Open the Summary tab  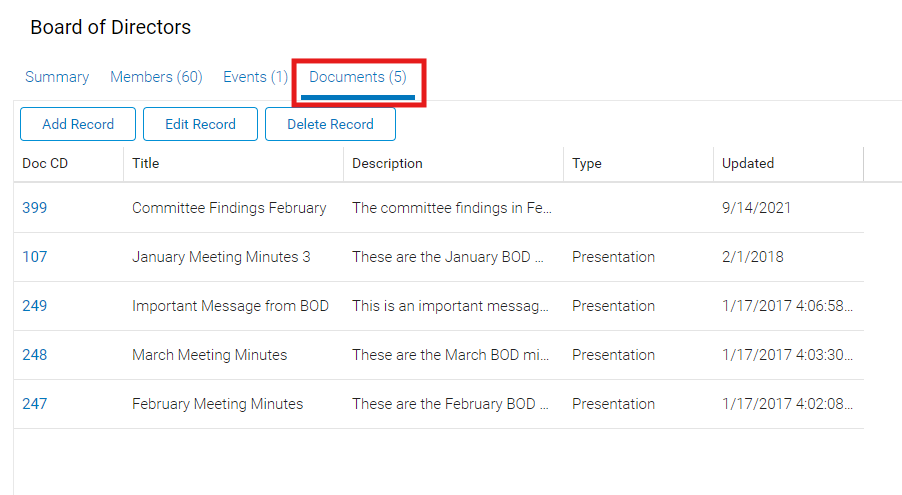[57, 77]
